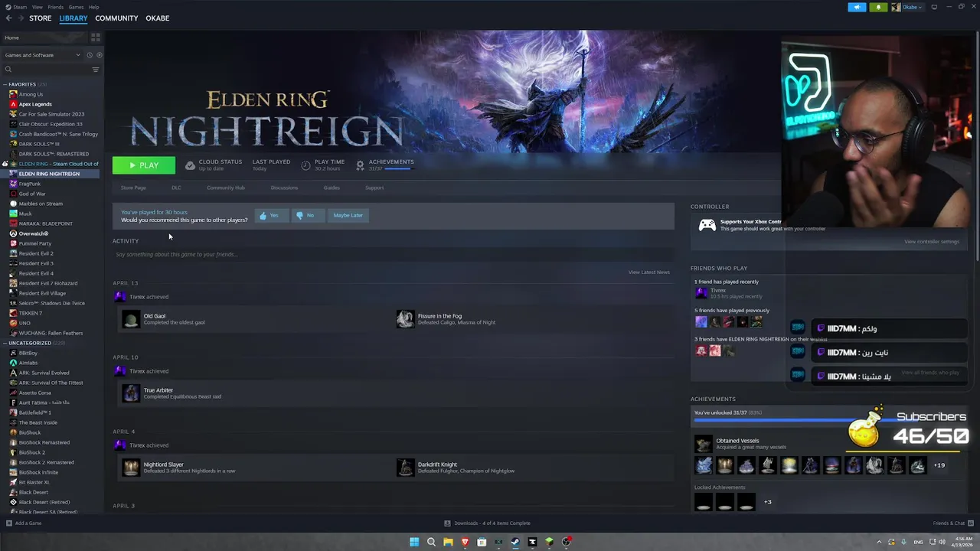Open the green notifications bell
980x551 pixels.
[878, 7]
